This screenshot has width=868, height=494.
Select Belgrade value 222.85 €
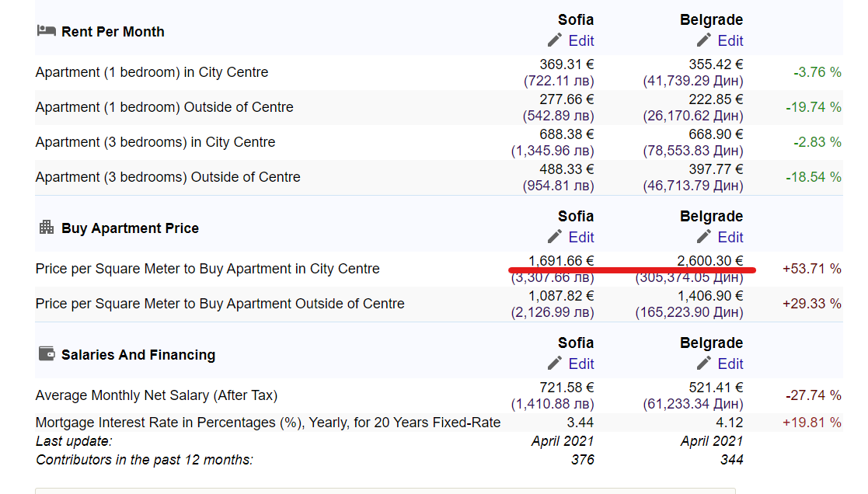tap(716, 99)
